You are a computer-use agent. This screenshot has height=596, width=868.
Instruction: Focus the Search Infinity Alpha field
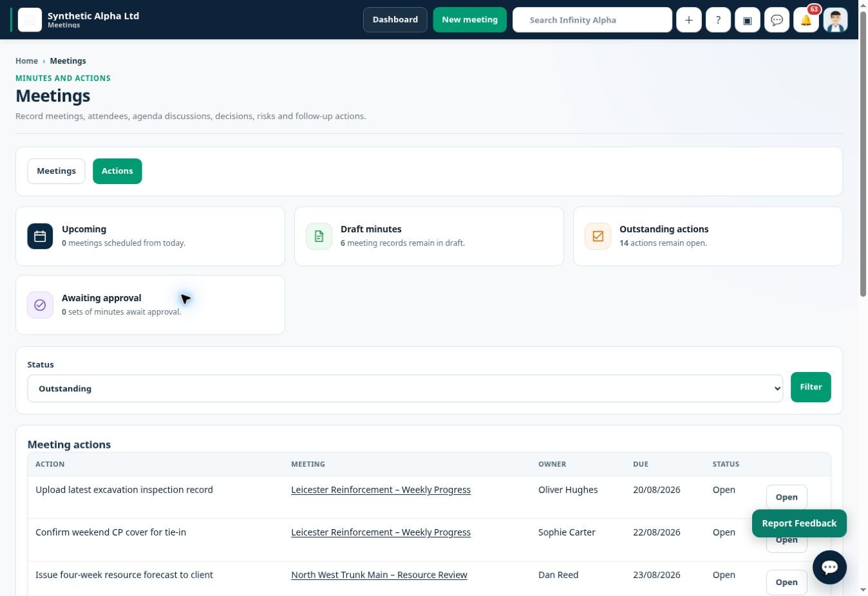[x=592, y=20]
